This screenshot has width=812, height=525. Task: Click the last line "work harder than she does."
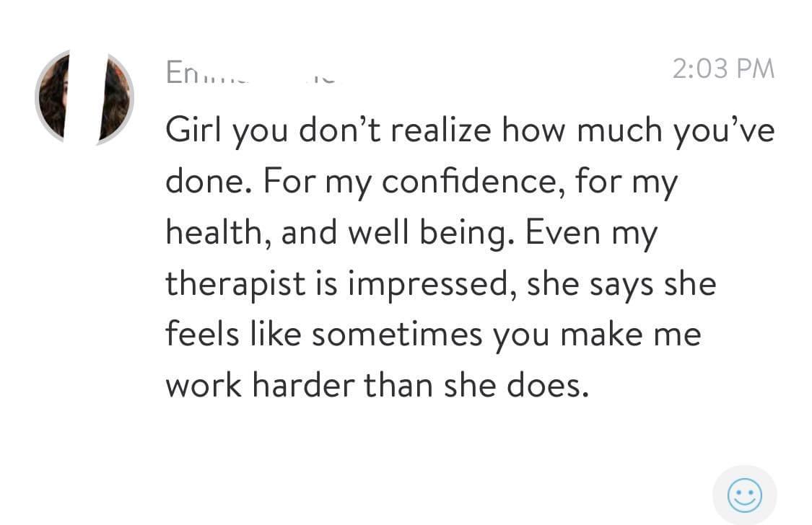(x=377, y=385)
